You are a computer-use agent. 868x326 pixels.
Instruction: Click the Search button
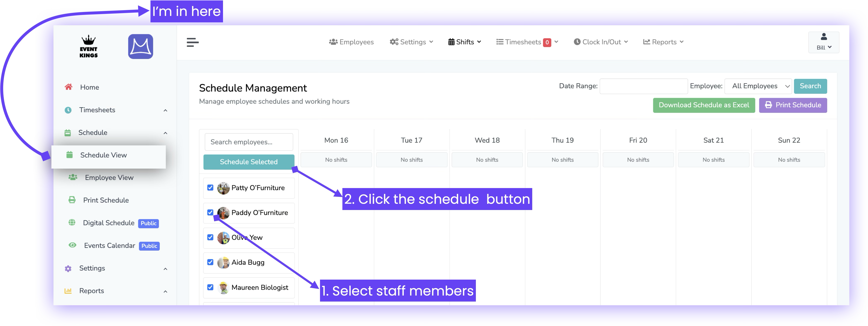coord(810,86)
